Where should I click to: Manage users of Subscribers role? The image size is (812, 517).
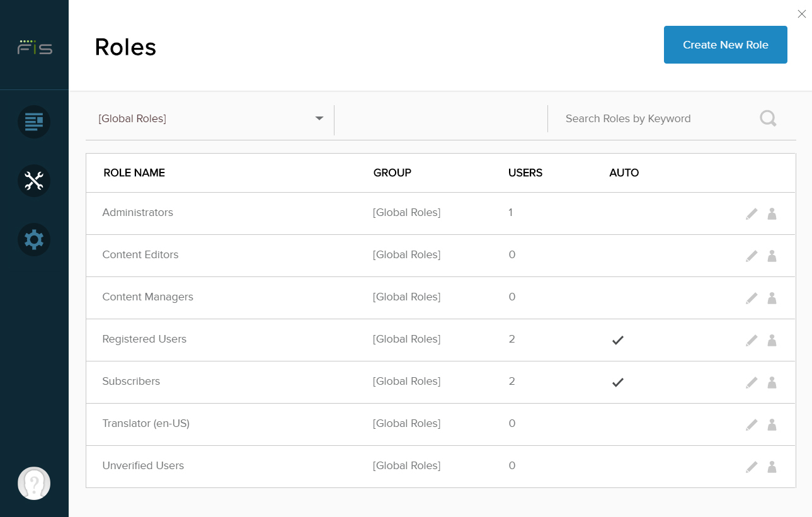772,383
